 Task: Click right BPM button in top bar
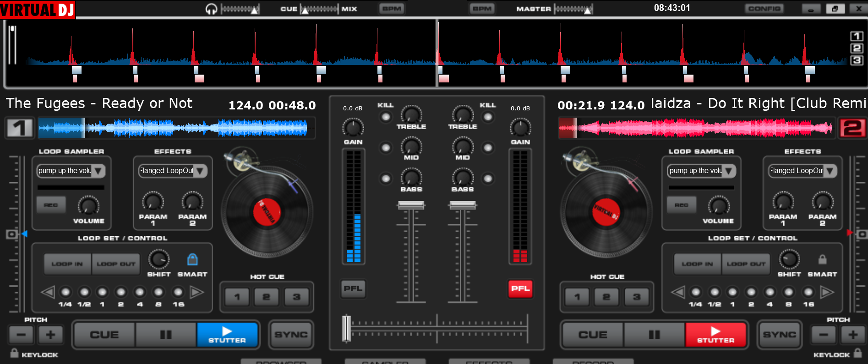click(482, 9)
